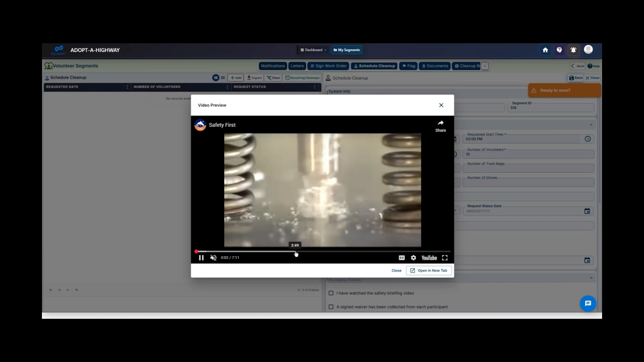Open notifications via the bell icon
644x362 pixels.
573,50
